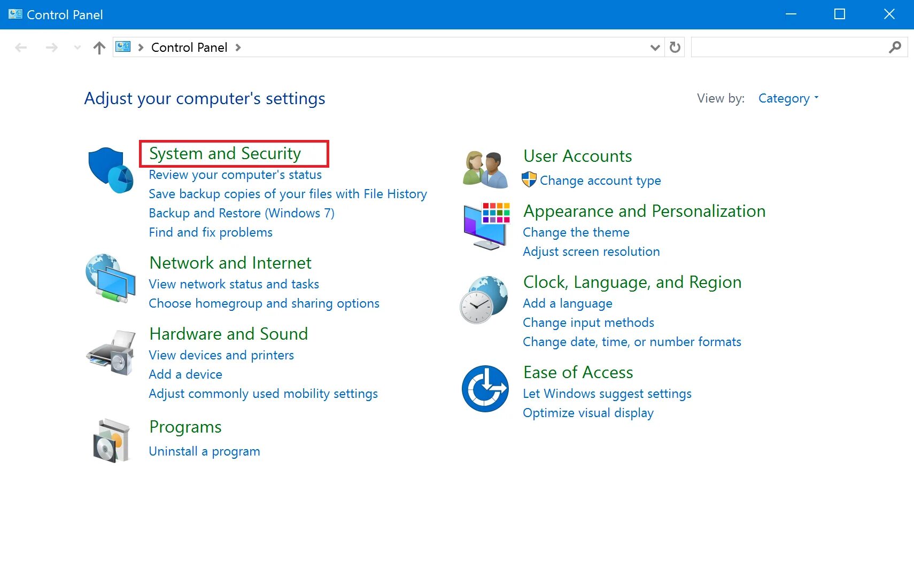Expand the chevron before Control Panel breadcrumb
This screenshot has height=588, width=914.
coord(141,48)
